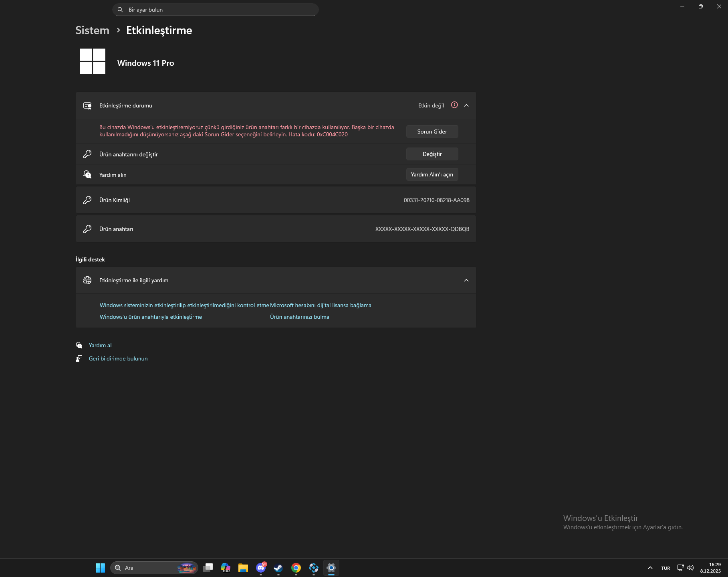This screenshot has height=577, width=728.
Task: Show hidden system tray icons
Action: pyautogui.click(x=650, y=568)
